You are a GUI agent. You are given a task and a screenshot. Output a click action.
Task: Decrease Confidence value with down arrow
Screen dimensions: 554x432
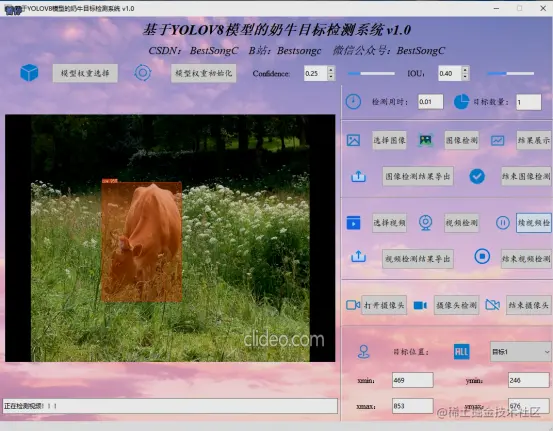pos(331,77)
